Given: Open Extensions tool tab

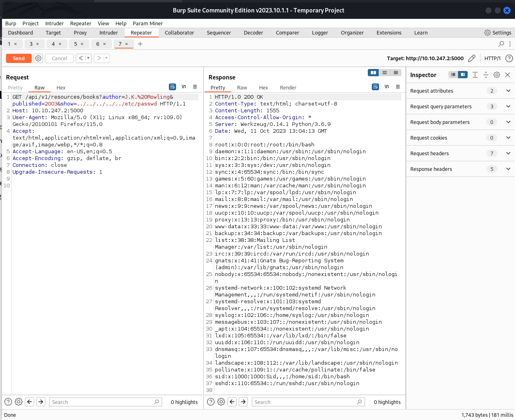Looking at the screenshot, I should pos(389,32).
